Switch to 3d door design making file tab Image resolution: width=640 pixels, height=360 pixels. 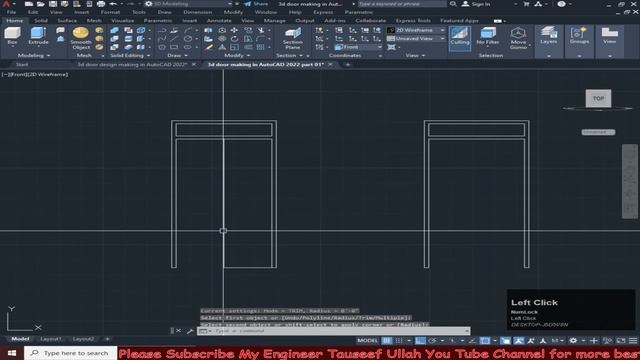point(132,64)
